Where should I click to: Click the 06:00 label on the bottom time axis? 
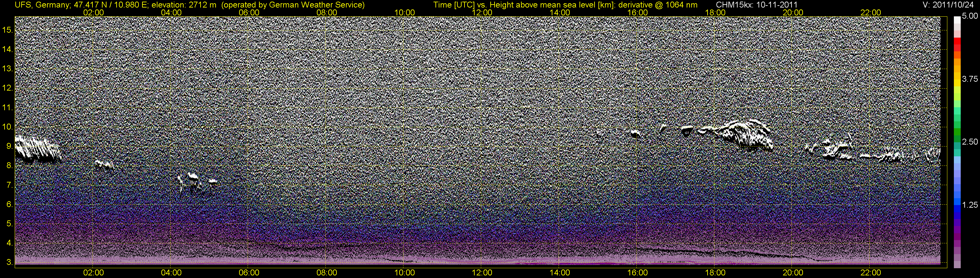pyautogui.click(x=249, y=273)
